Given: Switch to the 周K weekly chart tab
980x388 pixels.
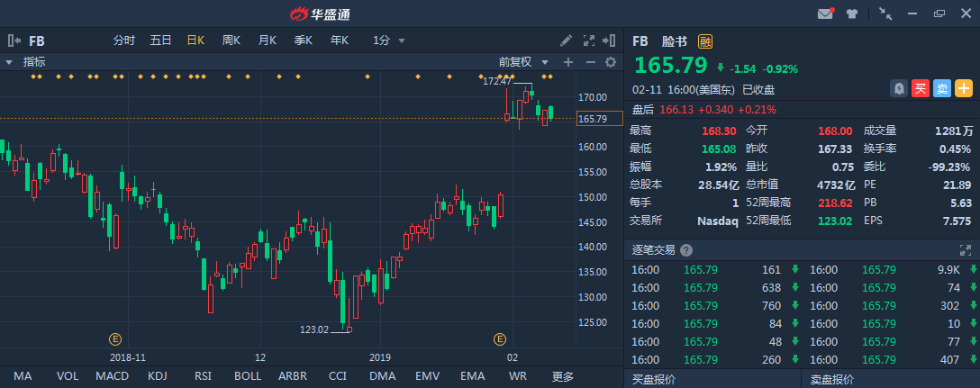Looking at the screenshot, I should (231, 41).
